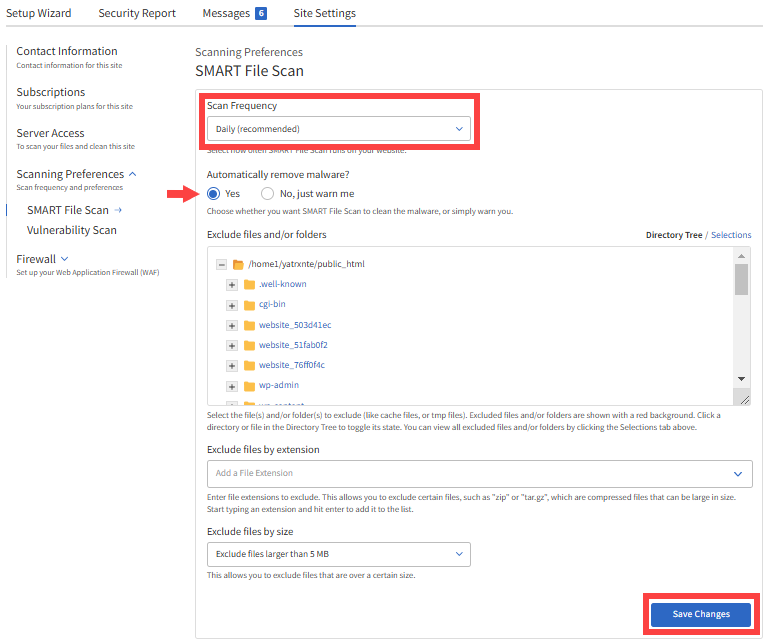Screen dimensions: 773x643
Task: Choose the 'No, just warn me' option
Action: [267, 194]
